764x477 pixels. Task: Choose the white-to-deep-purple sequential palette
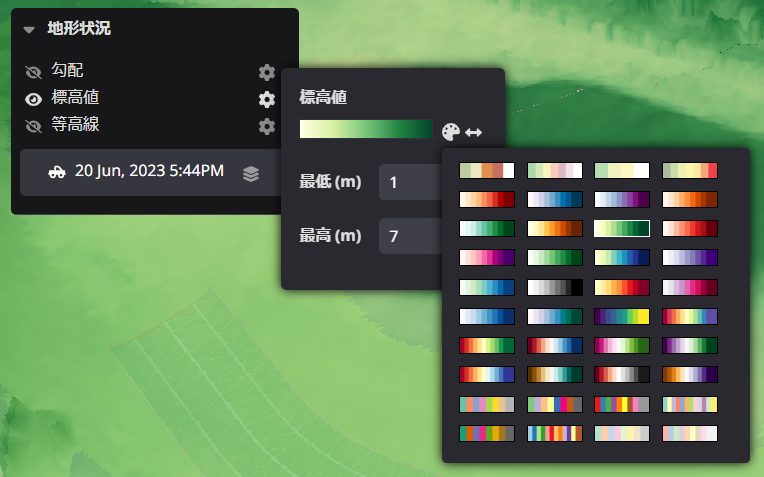pos(690,258)
